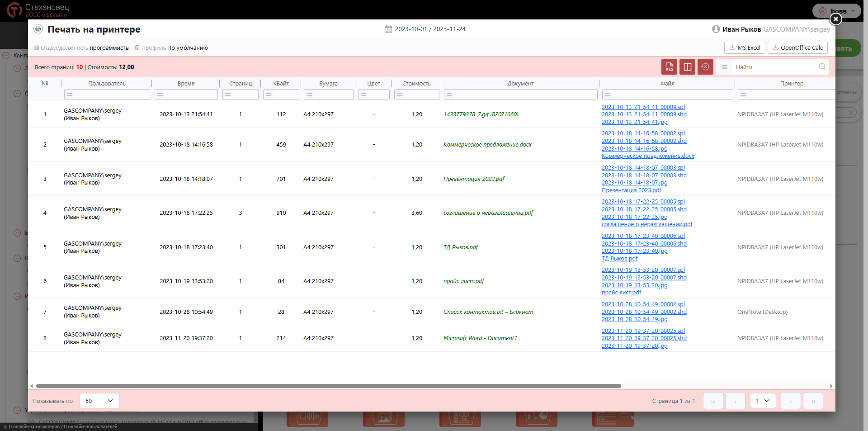Open the Коммерческое предложение.docx file link
868x431 pixels.
(647, 156)
